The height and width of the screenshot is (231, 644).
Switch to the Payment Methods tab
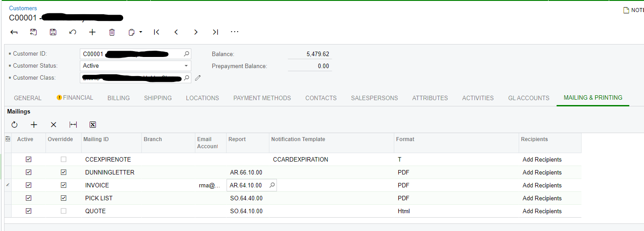pyautogui.click(x=262, y=98)
